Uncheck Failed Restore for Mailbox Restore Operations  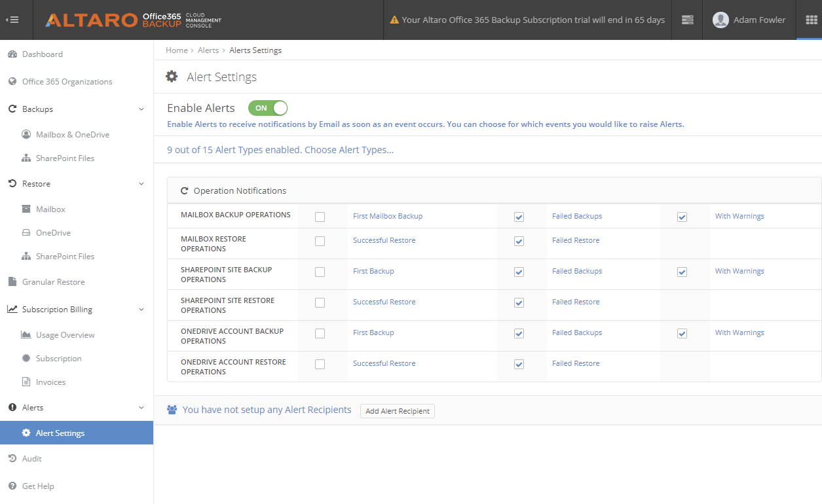519,241
